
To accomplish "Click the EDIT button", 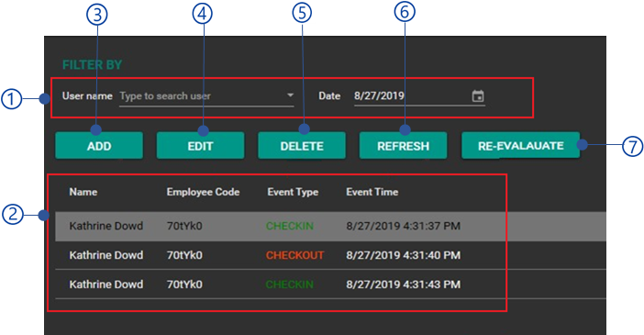I will [x=200, y=146].
